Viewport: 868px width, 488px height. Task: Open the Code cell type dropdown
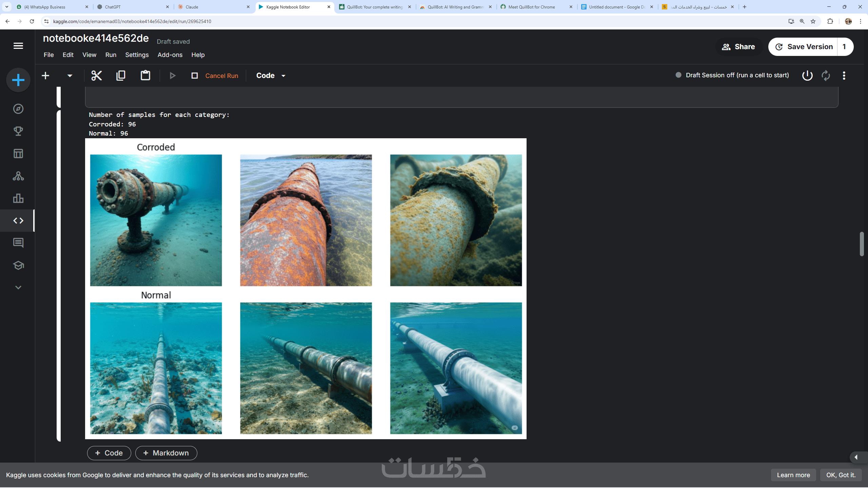(271, 76)
